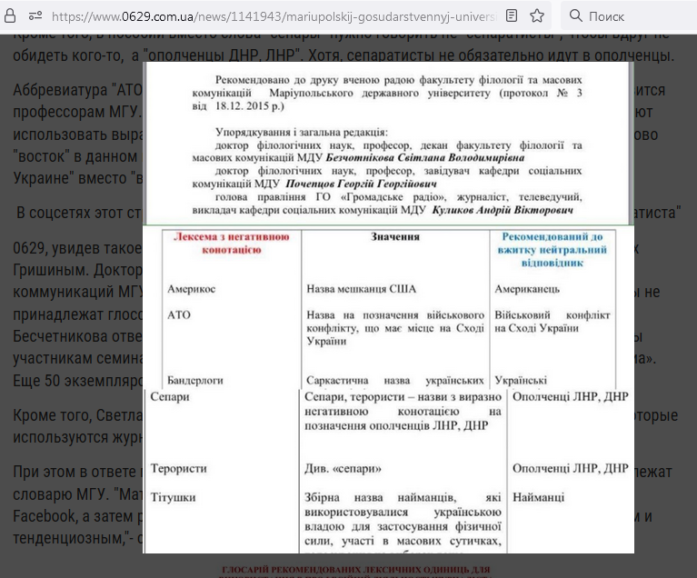Bookmark this page with the star icon
This screenshot has width=697, height=578.
pos(537,16)
